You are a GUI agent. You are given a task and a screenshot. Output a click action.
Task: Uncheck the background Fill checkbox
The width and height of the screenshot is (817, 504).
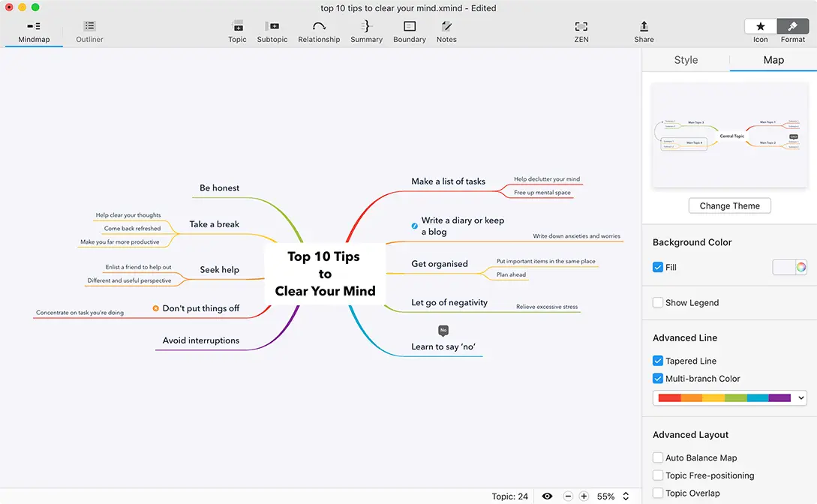click(x=658, y=267)
